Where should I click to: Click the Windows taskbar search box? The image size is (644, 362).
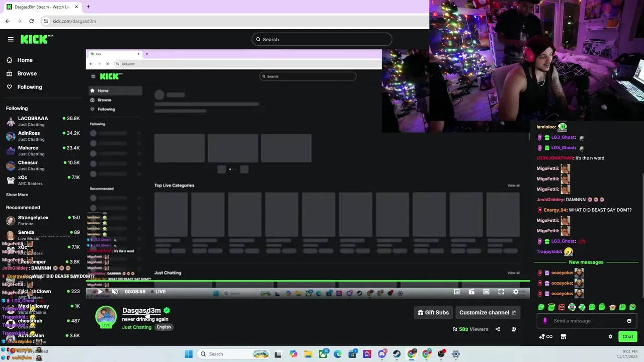(x=233, y=354)
